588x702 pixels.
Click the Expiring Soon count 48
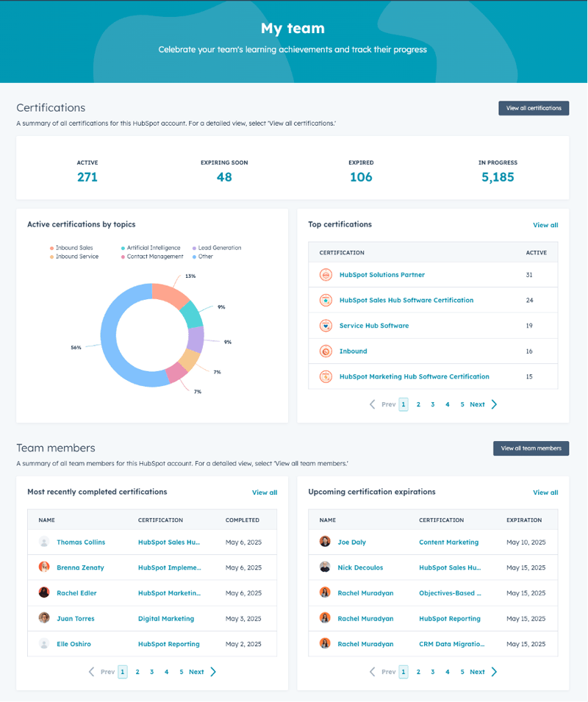(224, 177)
